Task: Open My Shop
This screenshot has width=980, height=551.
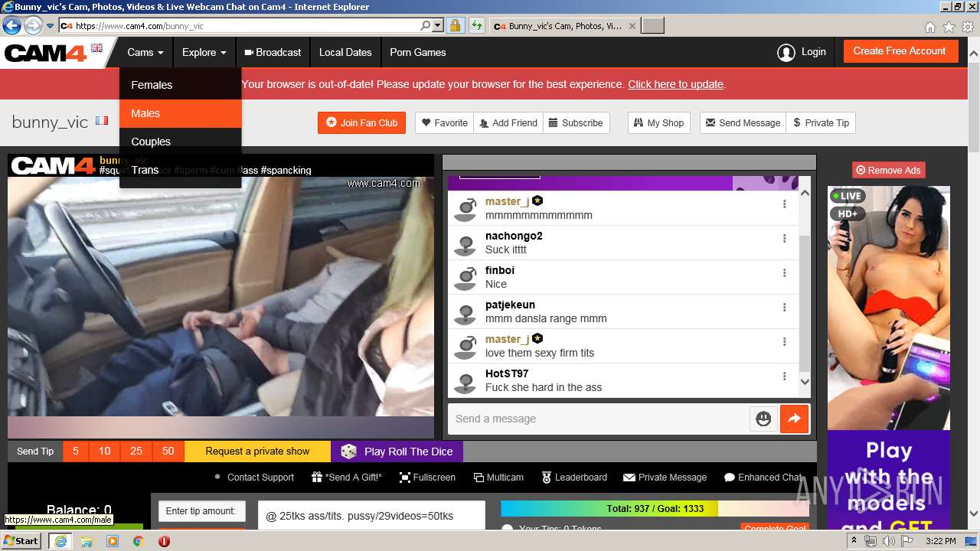Action: (x=658, y=122)
